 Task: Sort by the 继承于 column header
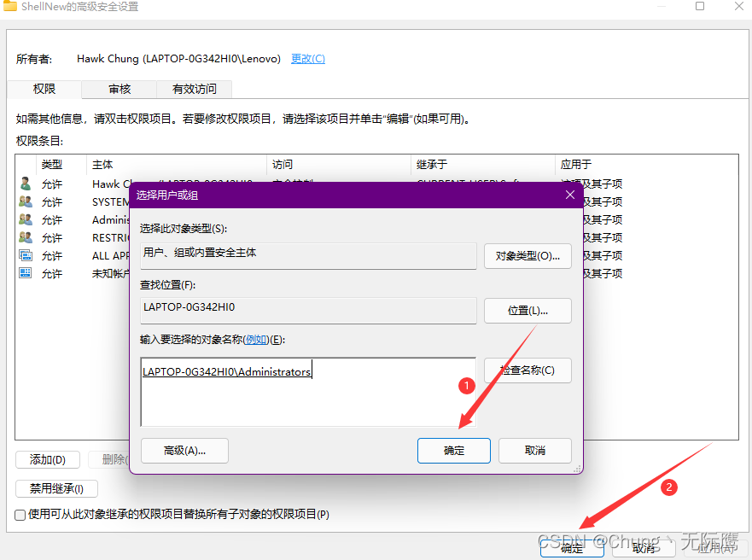(483, 165)
